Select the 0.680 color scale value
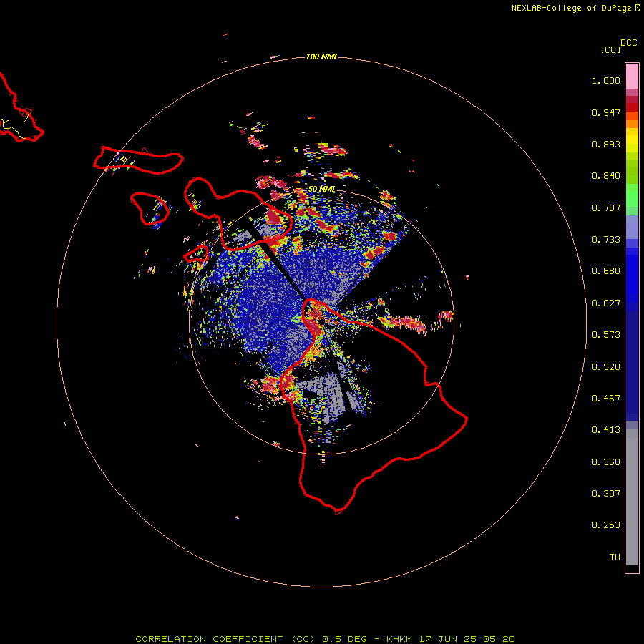 click(x=606, y=271)
